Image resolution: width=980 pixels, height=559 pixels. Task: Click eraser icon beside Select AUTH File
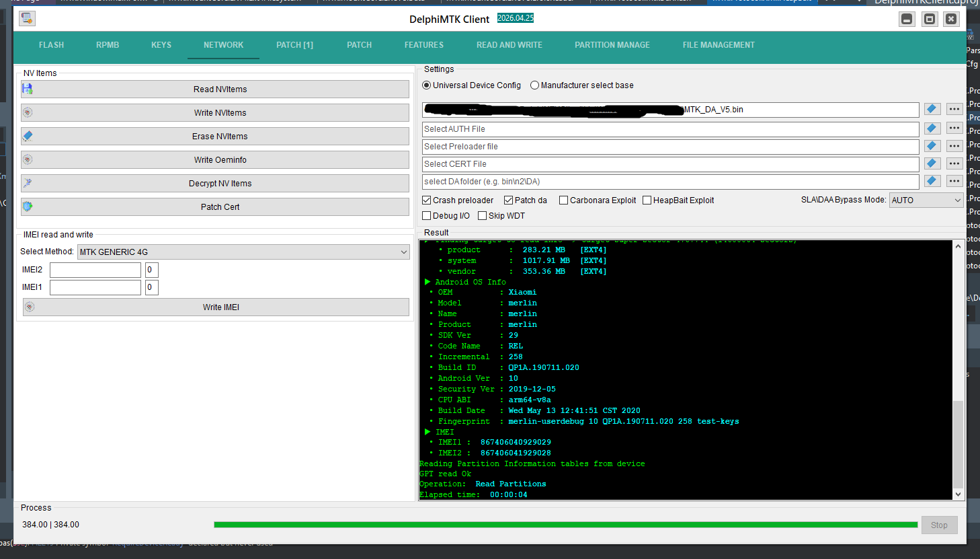click(932, 128)
